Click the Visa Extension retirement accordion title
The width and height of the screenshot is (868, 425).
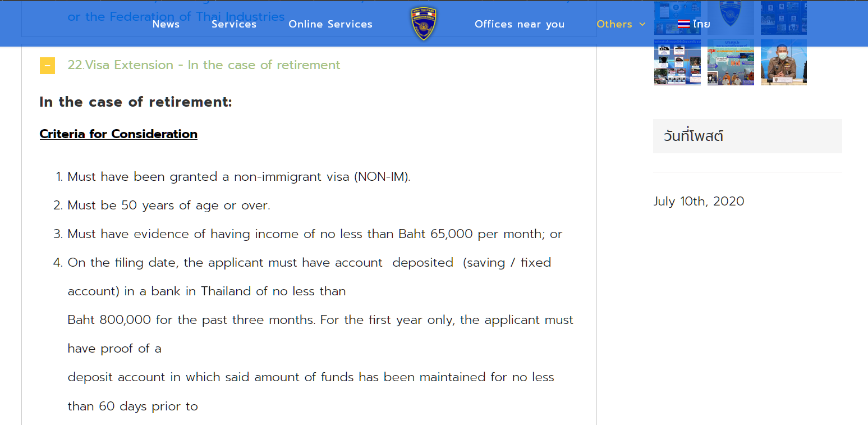point(204,65)
